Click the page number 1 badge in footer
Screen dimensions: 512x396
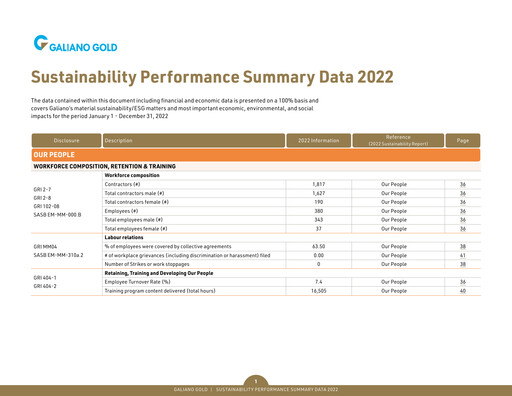coord(256,381)
